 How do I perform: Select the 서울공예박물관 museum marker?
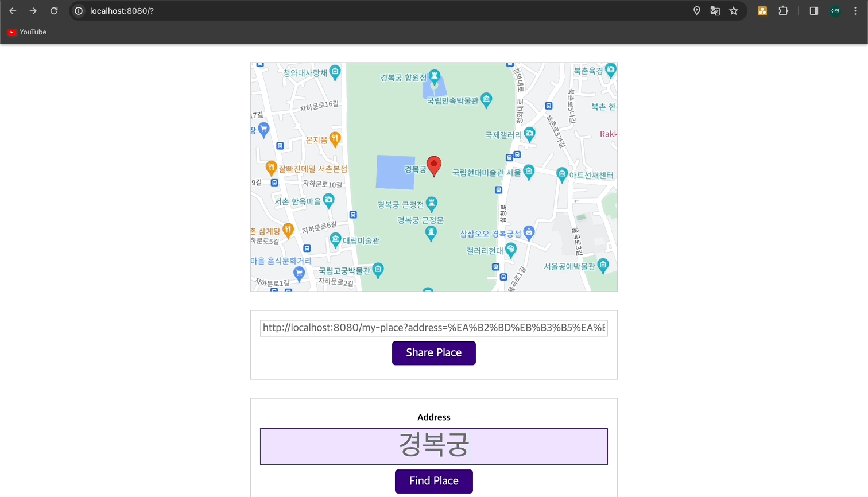point(603,266)
